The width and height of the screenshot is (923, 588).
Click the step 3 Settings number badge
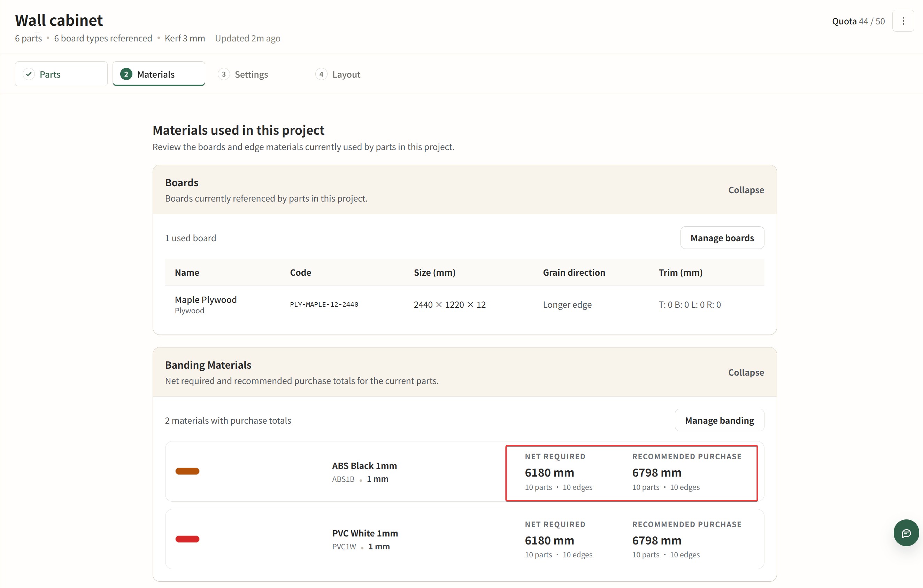[223, 74]
